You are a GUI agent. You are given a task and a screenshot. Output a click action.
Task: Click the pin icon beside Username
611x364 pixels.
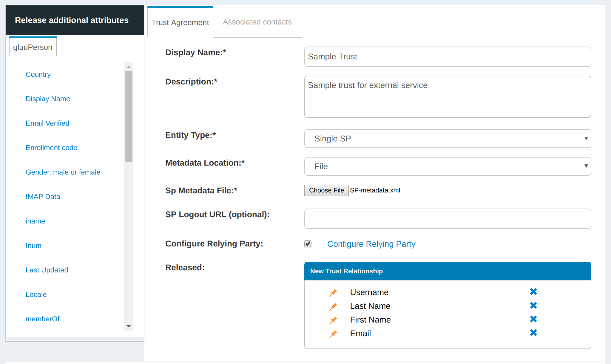click(x=333, y=293)
